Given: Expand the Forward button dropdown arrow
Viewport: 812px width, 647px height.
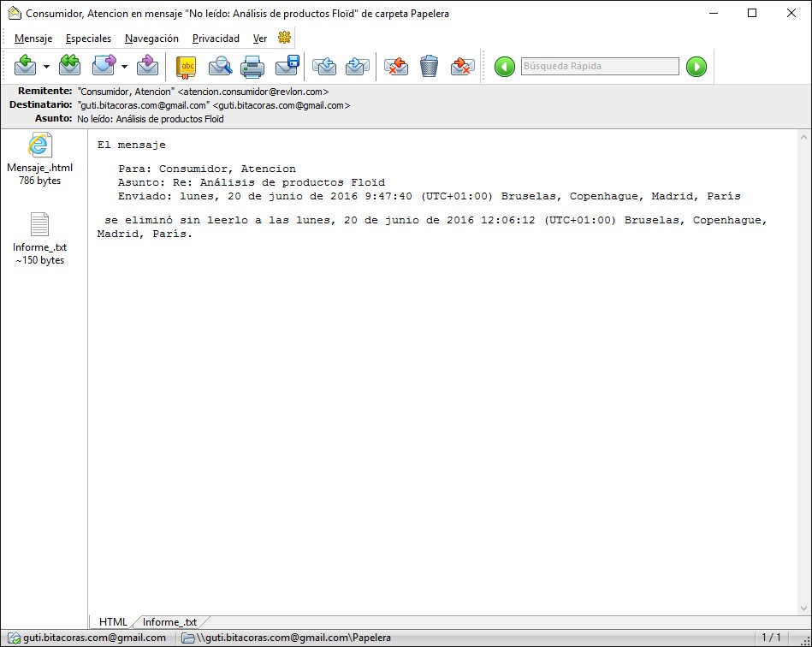Looking at the screenshot, I should pyautogui.click(x=124, y=66).
